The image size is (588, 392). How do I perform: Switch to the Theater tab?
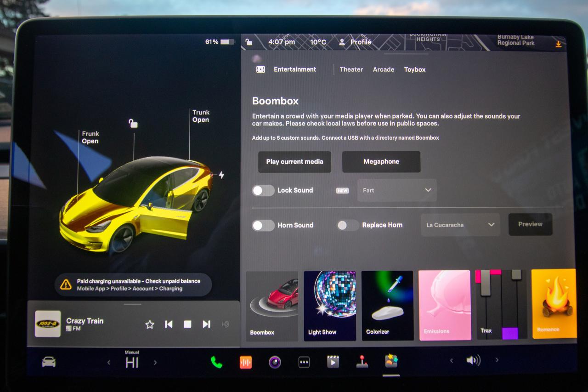(x=351, y=69)
